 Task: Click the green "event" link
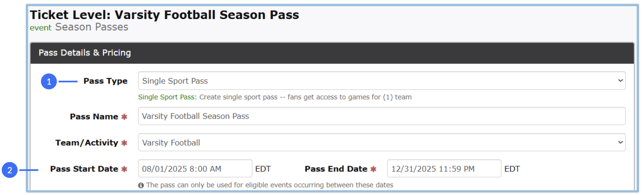tap(40, 28)
